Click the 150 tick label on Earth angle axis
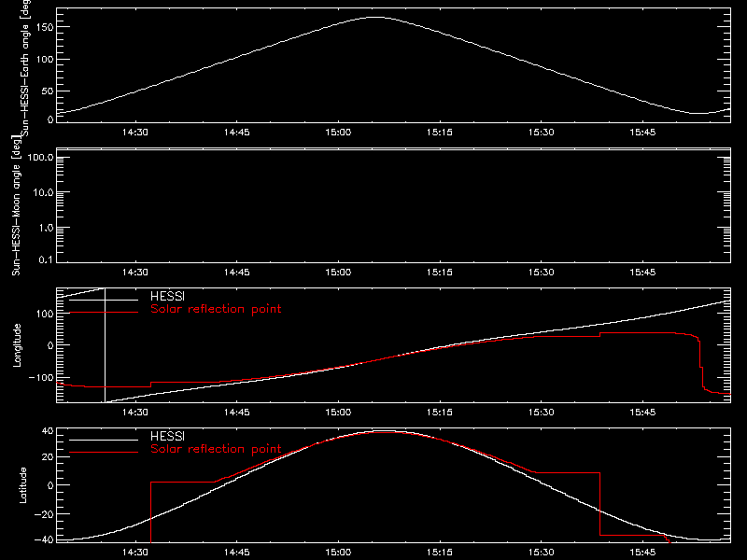The width and height of the screenshot is (747, 560). pyautogui.click(x=44, y=28)
